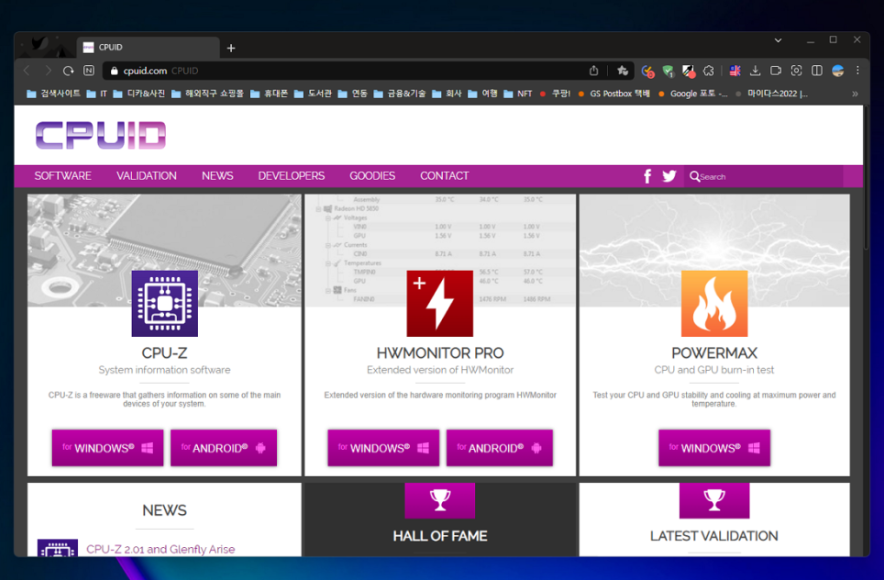The image size is (884, 580).
Task: Open the GOODIES menu
Action: click(372, 176)
